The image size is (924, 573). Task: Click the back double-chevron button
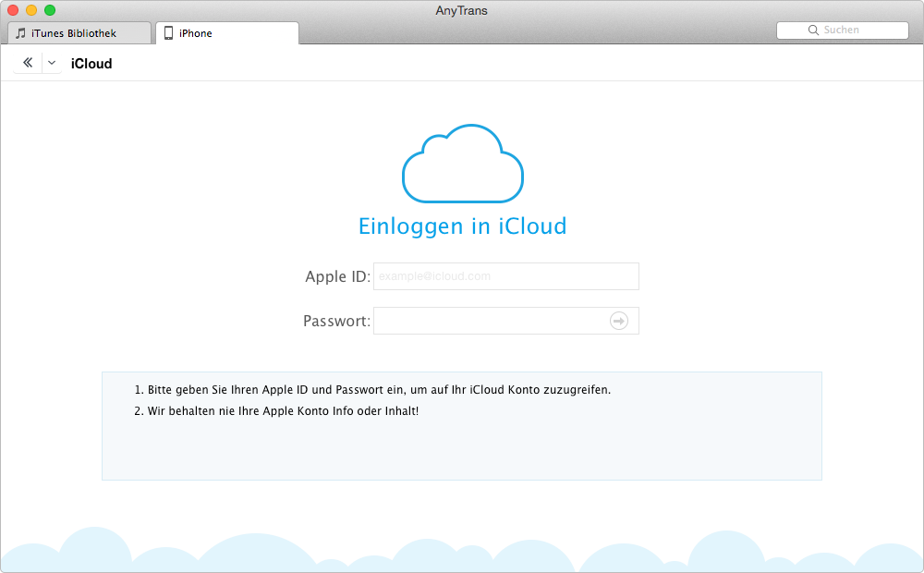point(27,63)
